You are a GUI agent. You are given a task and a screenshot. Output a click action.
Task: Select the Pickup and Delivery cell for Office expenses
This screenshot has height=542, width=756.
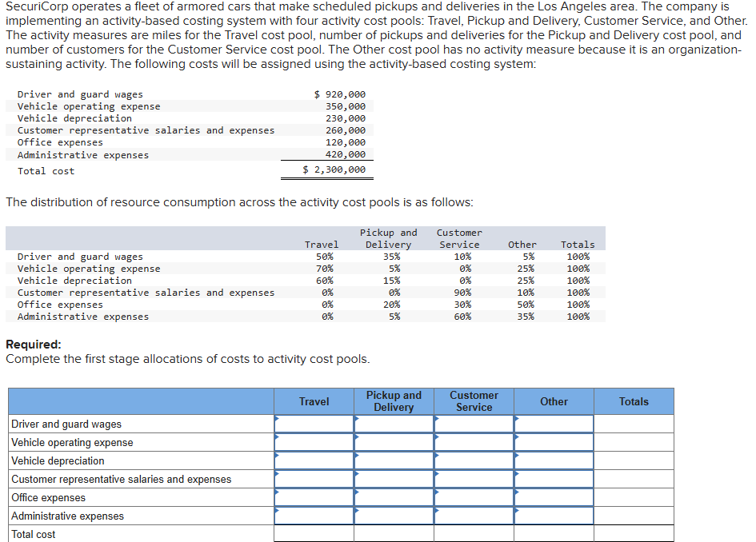coord(394,497)
